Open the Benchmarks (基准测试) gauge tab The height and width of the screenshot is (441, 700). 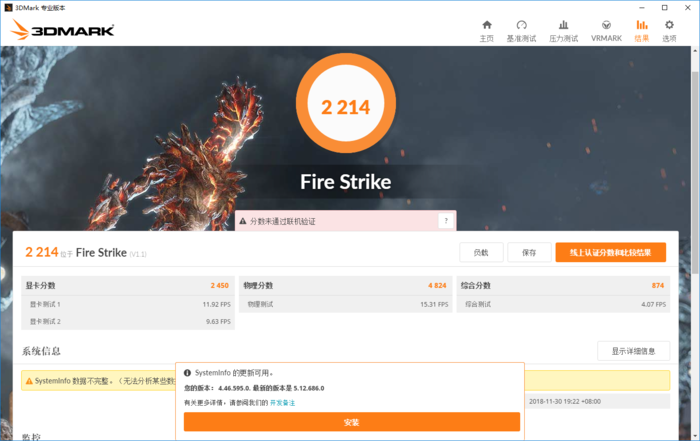click(x=521, y=31)
